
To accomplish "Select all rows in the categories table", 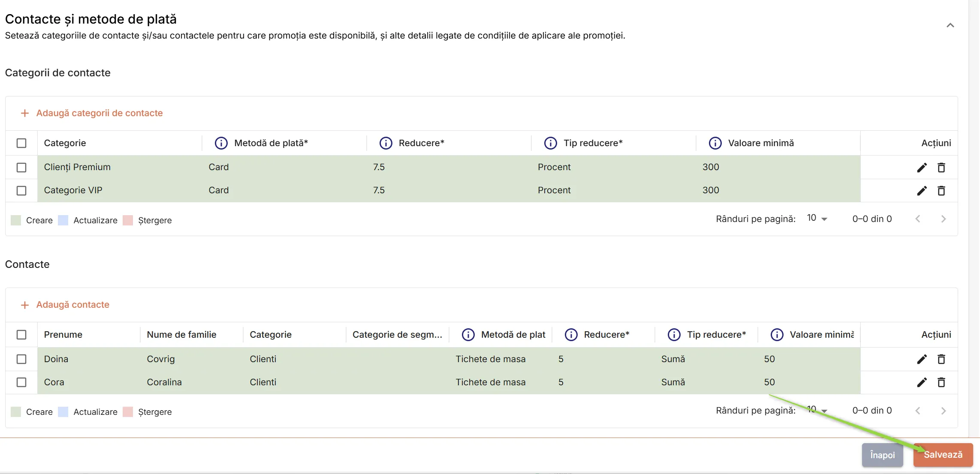I will click(x=21, y=143).
